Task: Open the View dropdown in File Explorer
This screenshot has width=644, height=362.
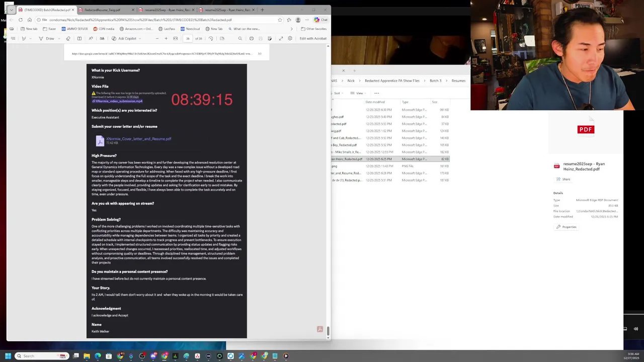Action: tap(358, 93)
